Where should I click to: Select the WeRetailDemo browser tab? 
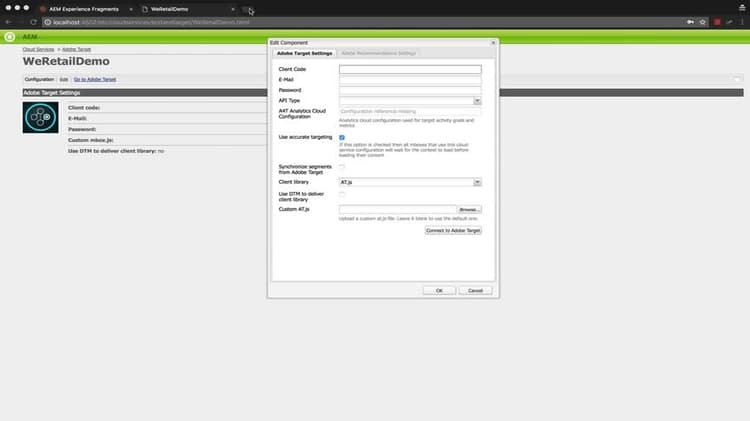pos(187,9)
